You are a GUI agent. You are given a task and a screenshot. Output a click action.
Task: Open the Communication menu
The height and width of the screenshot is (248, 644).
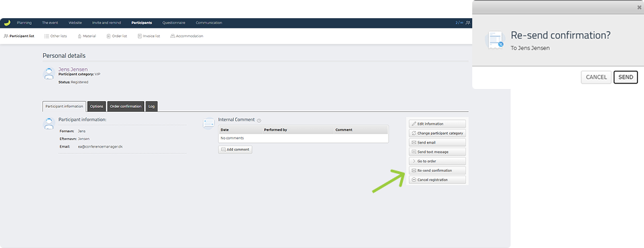pos(209,23)
